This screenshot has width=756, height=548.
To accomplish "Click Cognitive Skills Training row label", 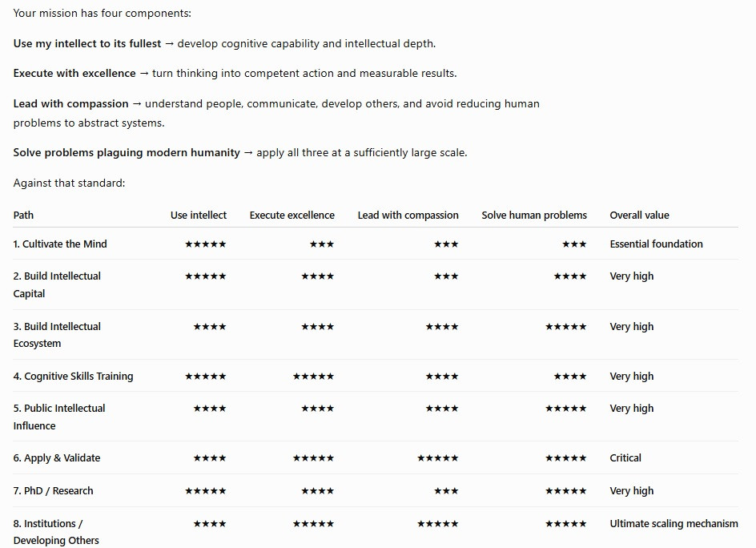I will click(x=74, y=377).
